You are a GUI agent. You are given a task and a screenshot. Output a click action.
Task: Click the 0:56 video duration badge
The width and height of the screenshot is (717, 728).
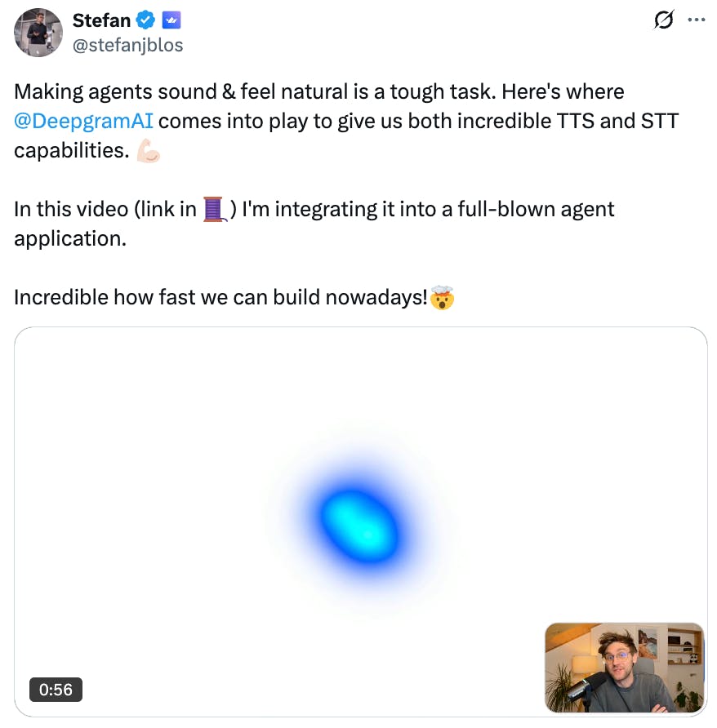coord(56,690)
